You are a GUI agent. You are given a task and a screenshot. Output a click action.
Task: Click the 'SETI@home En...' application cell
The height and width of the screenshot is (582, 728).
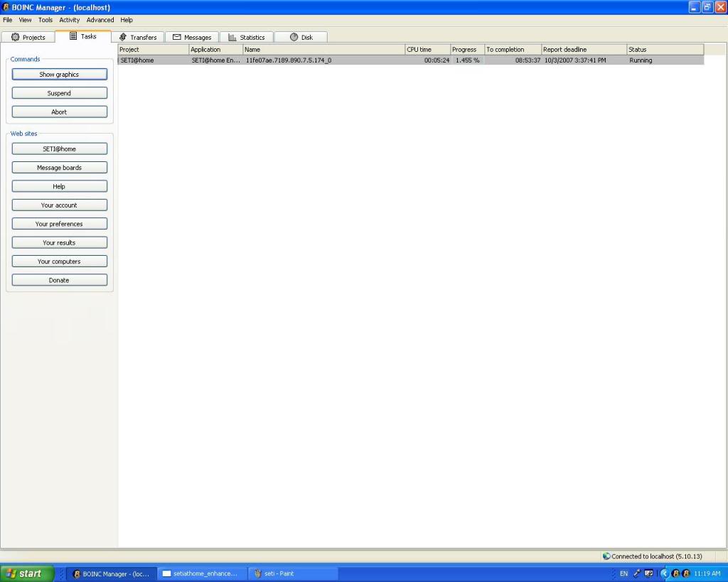coord(216,60)
